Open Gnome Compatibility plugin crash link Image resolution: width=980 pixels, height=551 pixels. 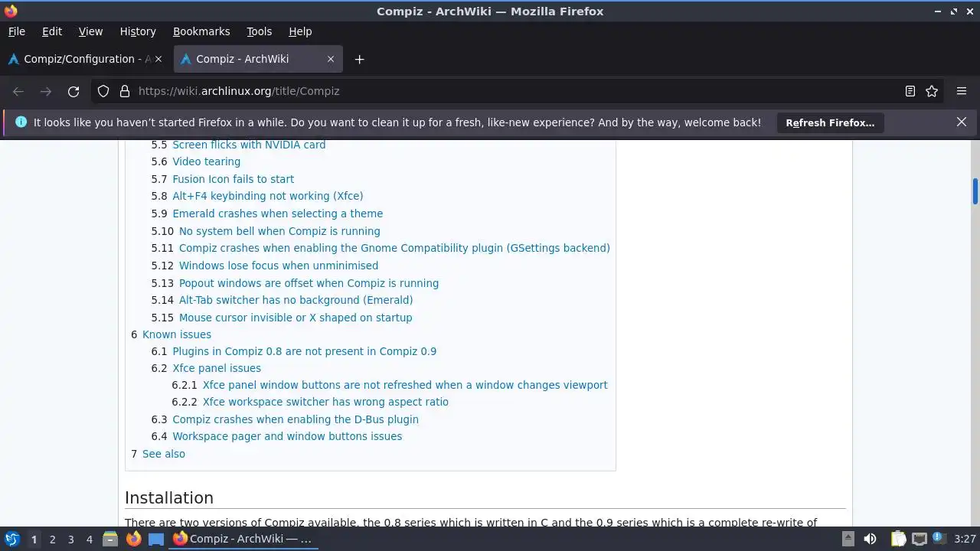click(394, 248)
